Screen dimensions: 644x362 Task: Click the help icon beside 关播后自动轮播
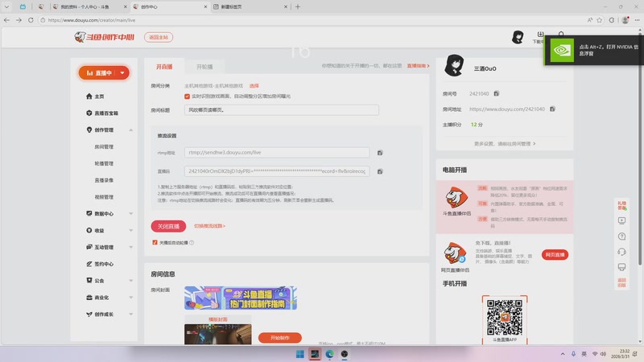click(192, 243)
